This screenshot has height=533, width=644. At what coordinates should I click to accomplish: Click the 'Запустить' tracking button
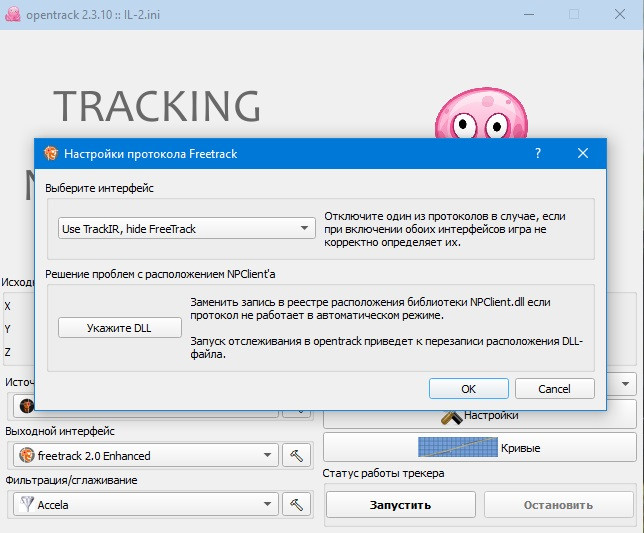[400, 505]
